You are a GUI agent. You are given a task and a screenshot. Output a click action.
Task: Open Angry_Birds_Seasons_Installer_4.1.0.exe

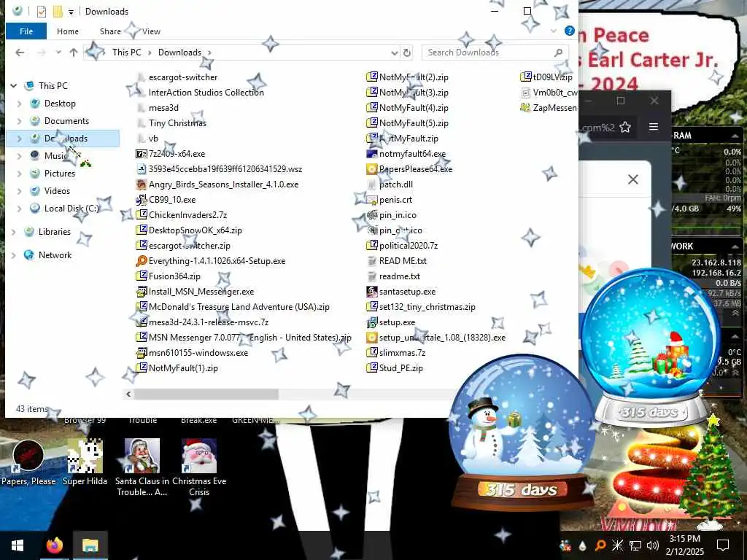[217, 184]
